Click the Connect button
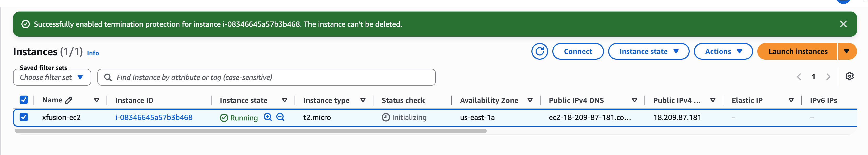 point(578,51)
